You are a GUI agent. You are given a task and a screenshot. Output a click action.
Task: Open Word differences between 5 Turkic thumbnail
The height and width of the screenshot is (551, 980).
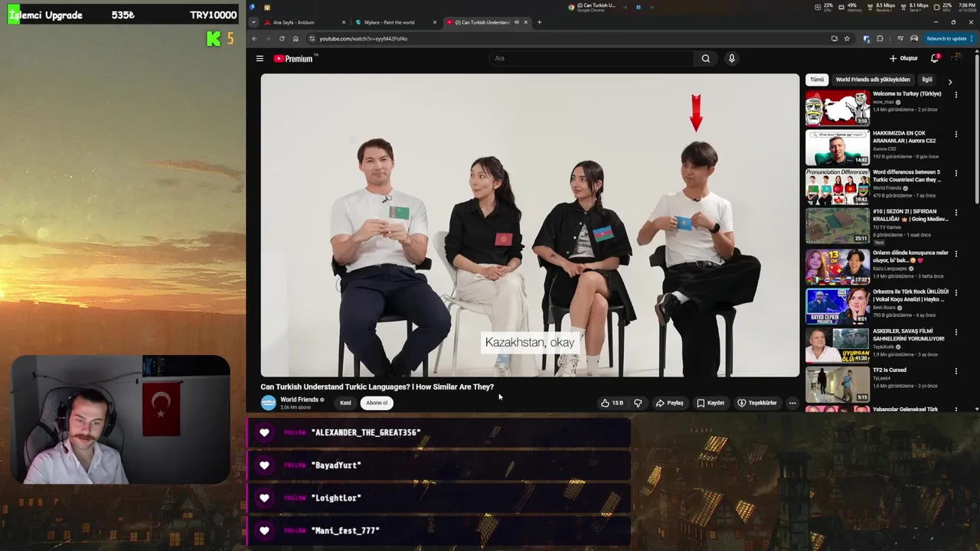pyautogui.click(x=837, y=187)
